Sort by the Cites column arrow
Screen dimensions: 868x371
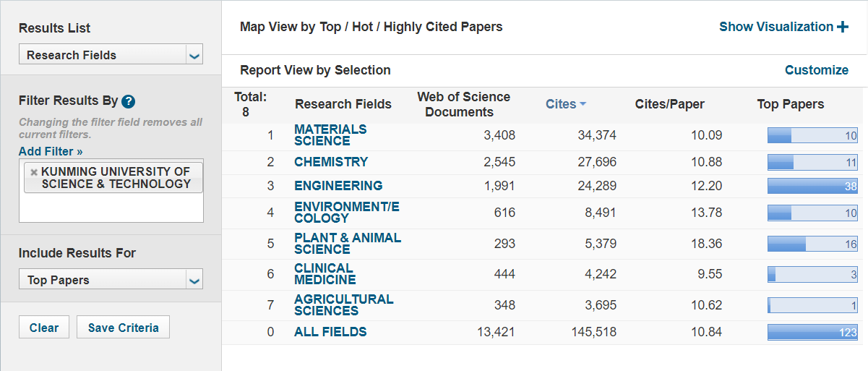(x=583, y=104)
